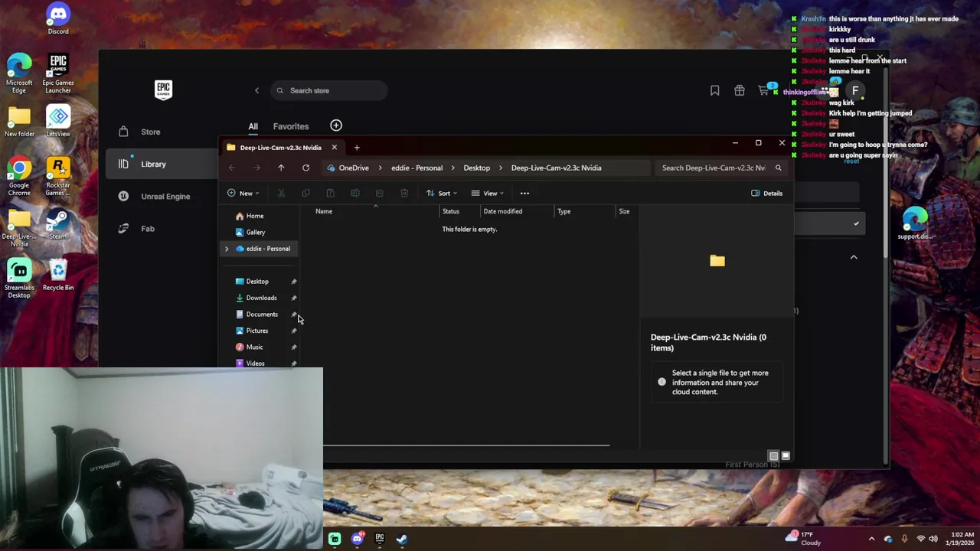Open Epic gift icon
Image resolution: width=980 pixels, height=551 pixels.
click(739, 90)
